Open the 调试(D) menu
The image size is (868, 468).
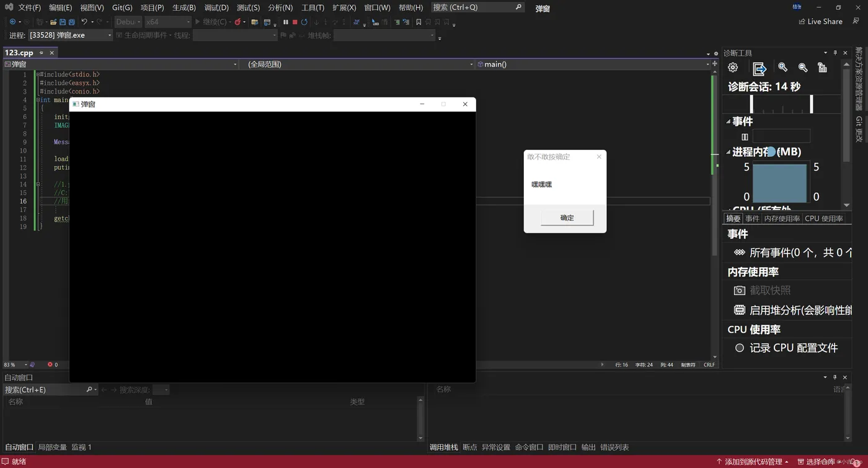click(x=216, y=7)
